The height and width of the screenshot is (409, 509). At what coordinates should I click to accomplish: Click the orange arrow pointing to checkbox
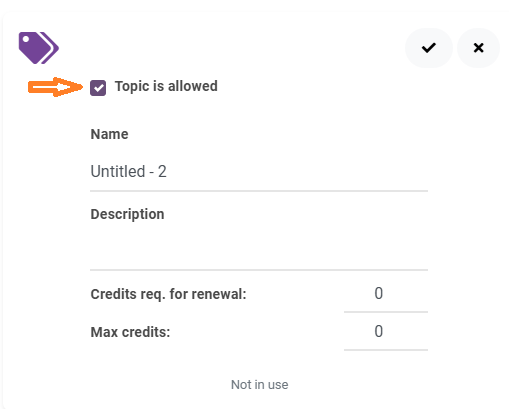(x=55, y=87)
